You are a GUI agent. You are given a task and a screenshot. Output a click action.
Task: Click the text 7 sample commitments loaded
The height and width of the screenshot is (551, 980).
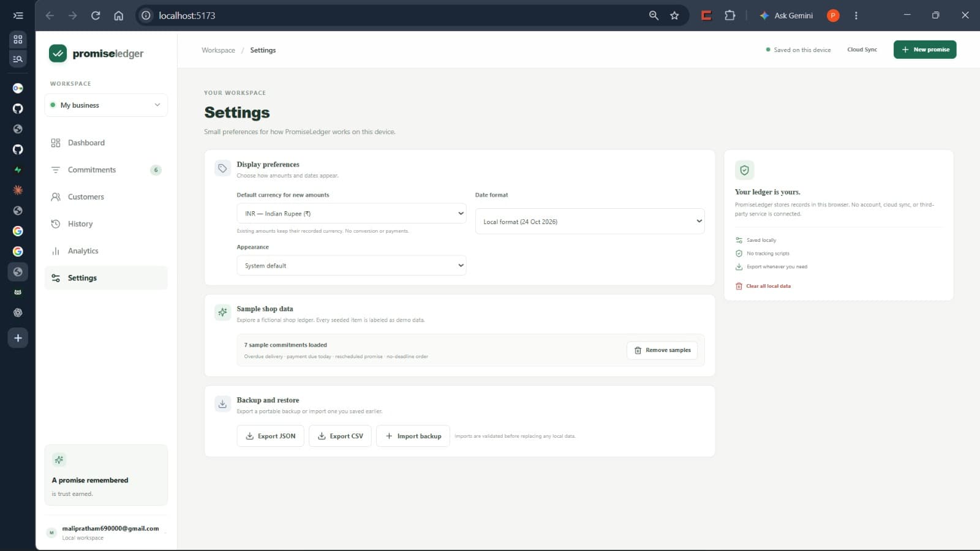(x=285, y=345)
